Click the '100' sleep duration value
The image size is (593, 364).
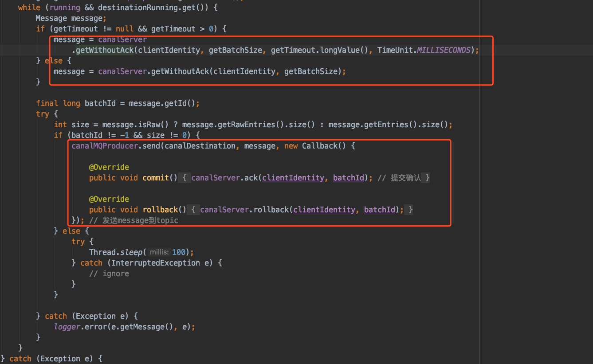(179, 252)
